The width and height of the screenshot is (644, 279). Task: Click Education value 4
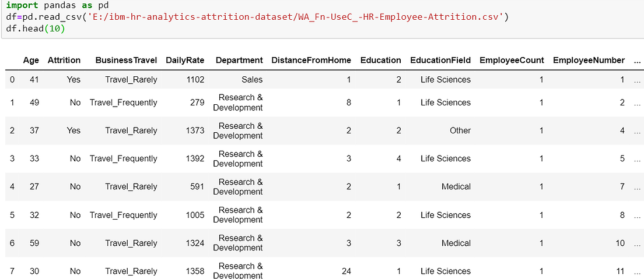tap(399, 158)
